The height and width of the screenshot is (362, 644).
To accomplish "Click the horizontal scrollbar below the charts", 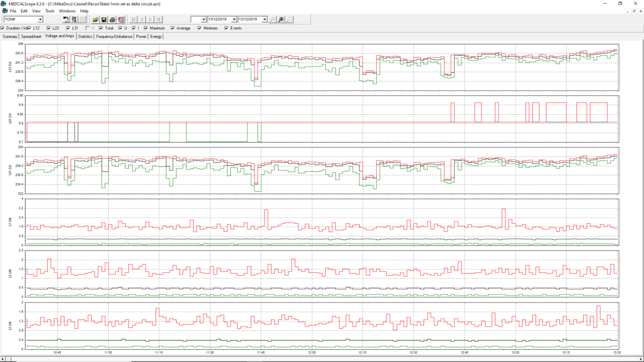I will [x=322, y=358].
